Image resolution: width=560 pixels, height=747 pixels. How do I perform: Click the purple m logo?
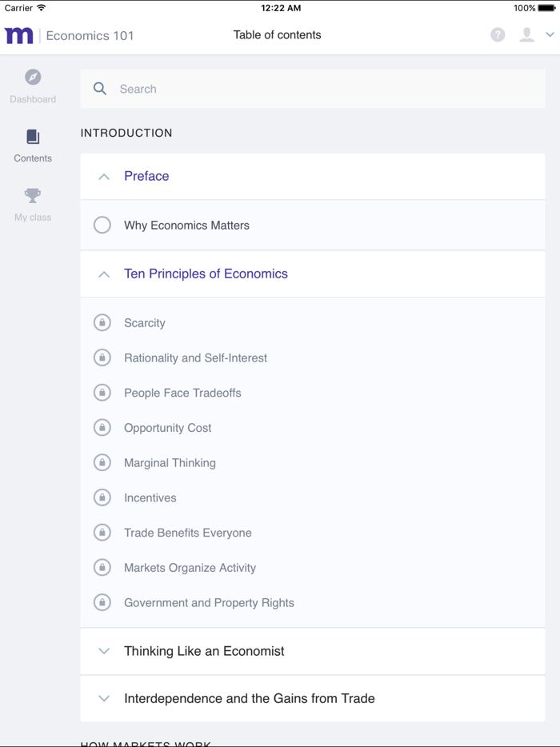19,35
